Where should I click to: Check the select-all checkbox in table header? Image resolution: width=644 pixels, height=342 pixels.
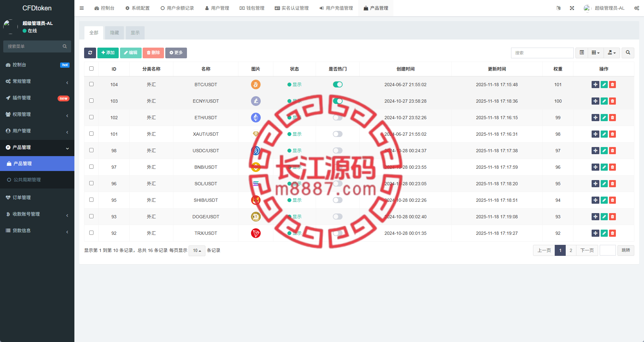tap(91, 68)
